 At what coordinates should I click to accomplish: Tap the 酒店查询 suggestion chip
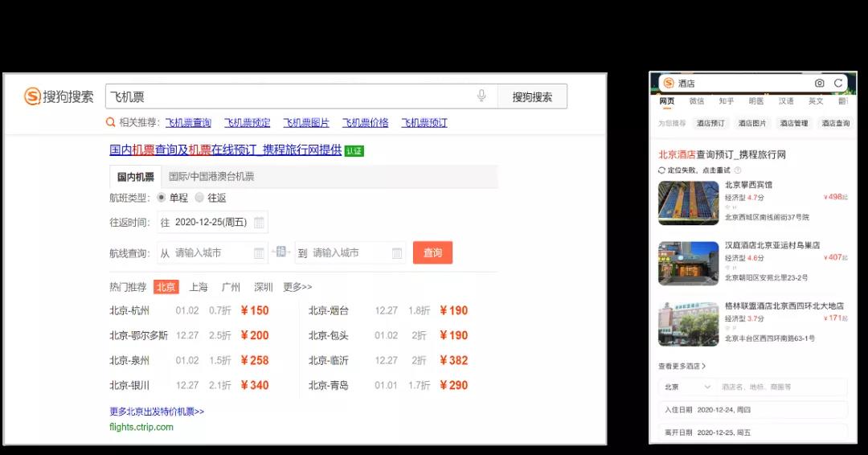click(x=835, y=124)
